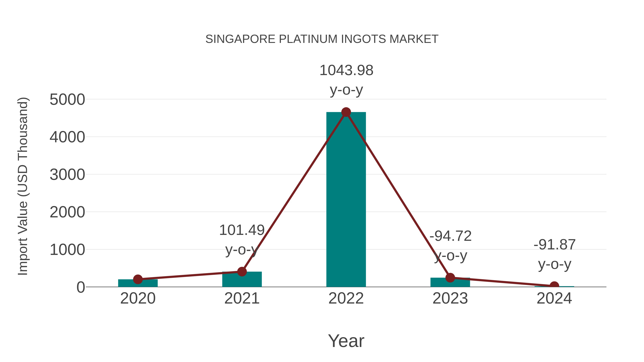Click the Year axis title
The image size is (644, 362).
click(346, 341)
